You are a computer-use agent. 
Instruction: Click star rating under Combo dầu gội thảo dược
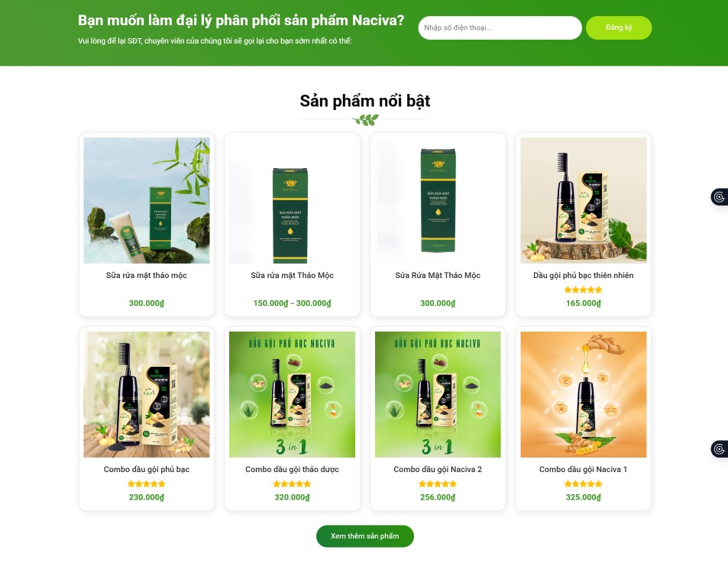(x=292, y=484)
